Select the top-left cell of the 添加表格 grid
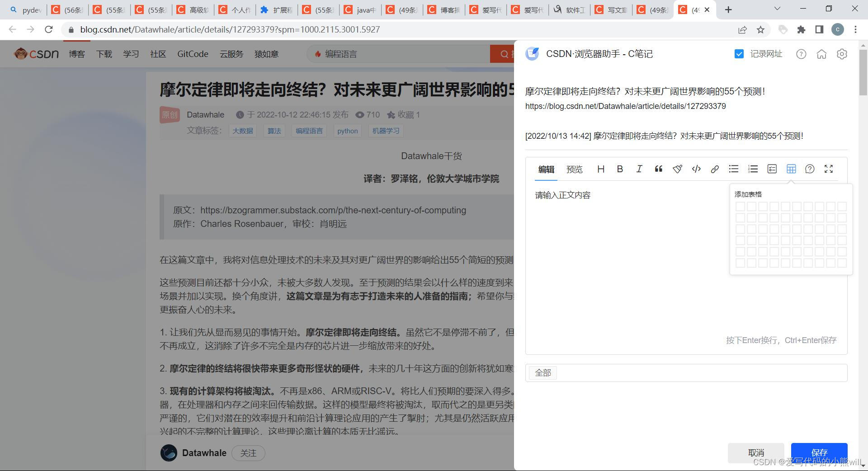The width and height of the screenshot is (868, 471). click(x=740, y=207)
